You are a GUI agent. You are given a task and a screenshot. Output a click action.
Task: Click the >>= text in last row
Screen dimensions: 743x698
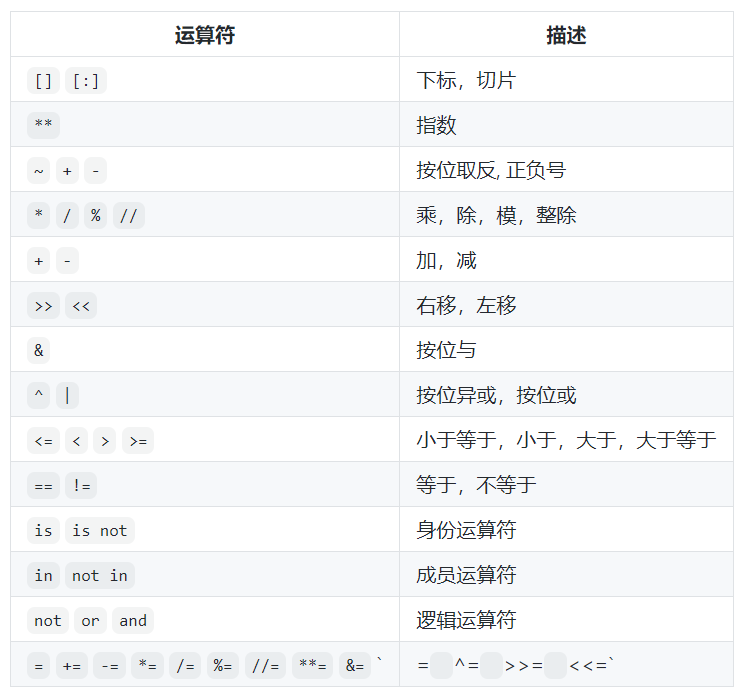click(524, 665)
